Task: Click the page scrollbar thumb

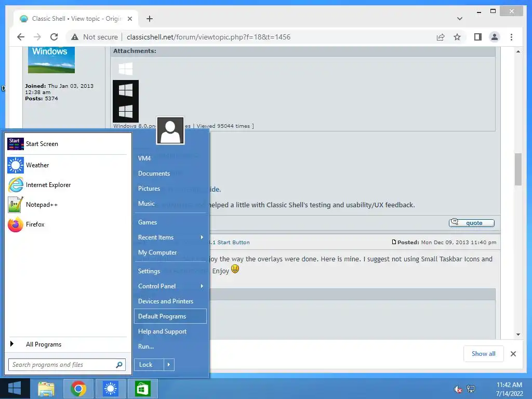Action: pos(518,169)
